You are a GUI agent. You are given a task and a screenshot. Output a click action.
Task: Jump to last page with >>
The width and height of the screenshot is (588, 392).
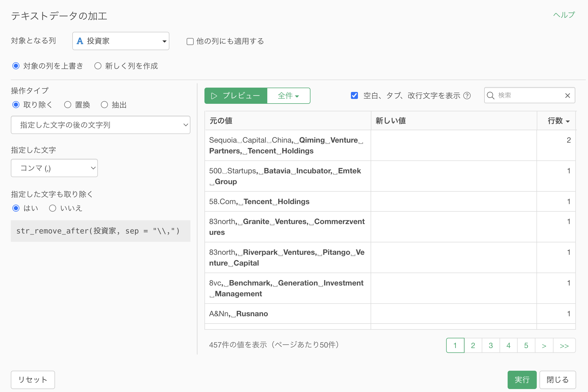(564, 345)
